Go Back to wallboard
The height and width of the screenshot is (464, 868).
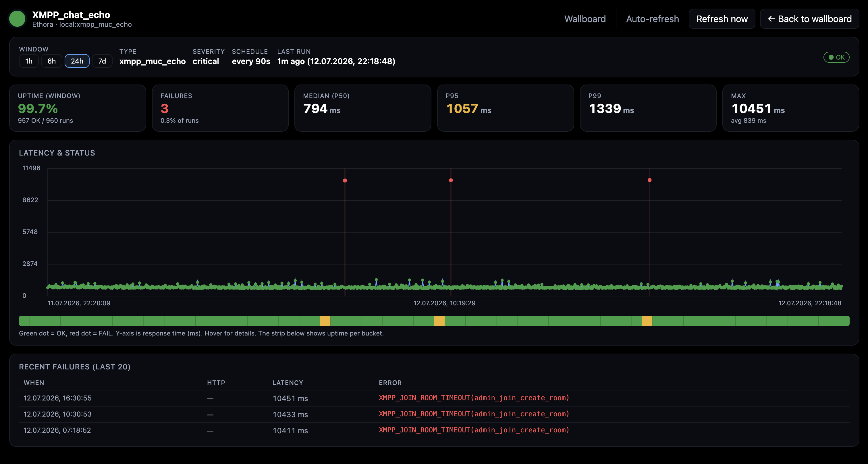point(809,19)
